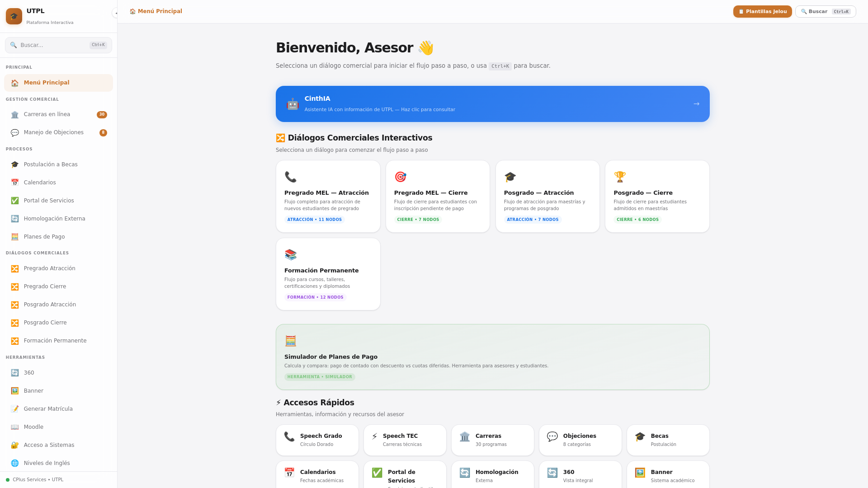Click the UTPL graduation cap logo icon

[x=14, y=16]
